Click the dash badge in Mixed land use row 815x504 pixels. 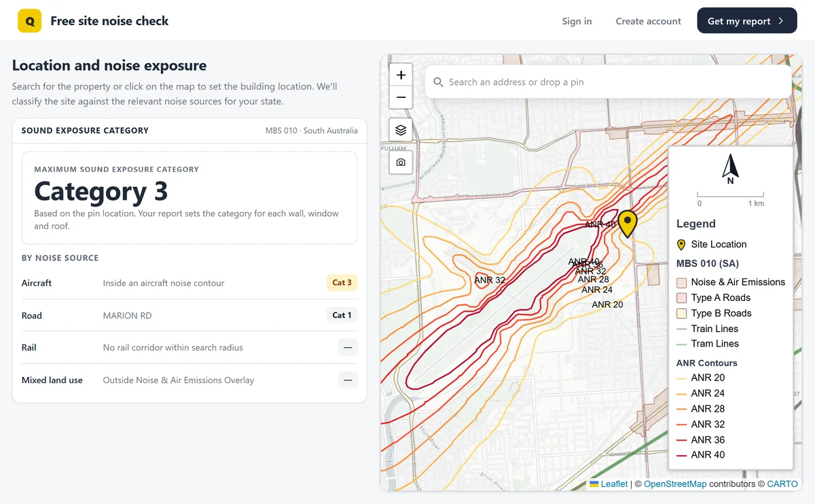[x=348, y=380]
